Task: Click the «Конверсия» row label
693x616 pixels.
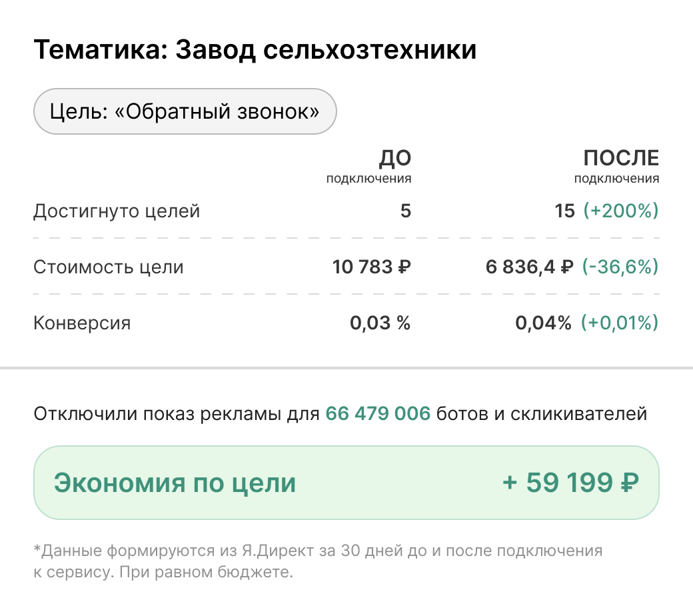Action: coord(82,324)
